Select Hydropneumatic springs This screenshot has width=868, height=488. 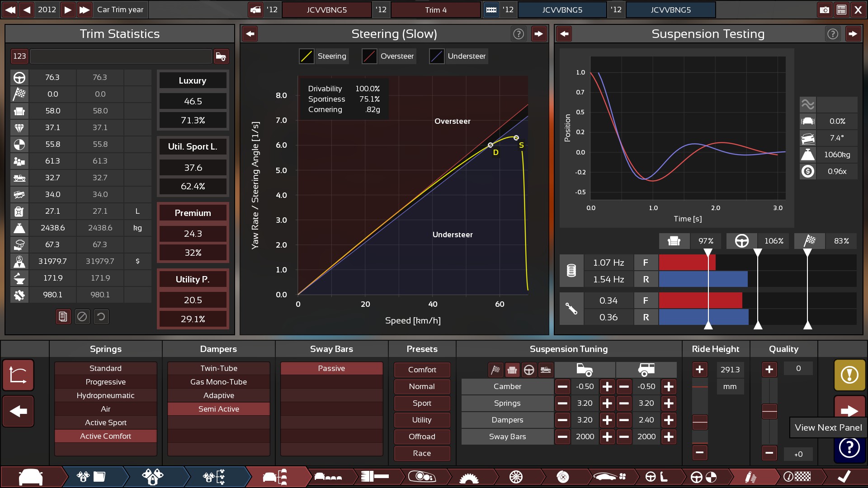click(105, 395)
